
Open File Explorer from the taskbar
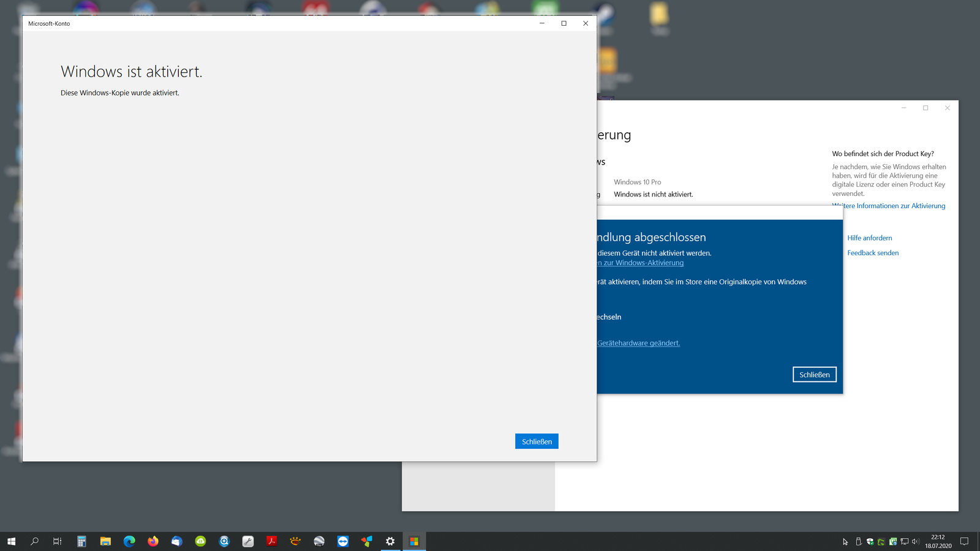point(105,541)
